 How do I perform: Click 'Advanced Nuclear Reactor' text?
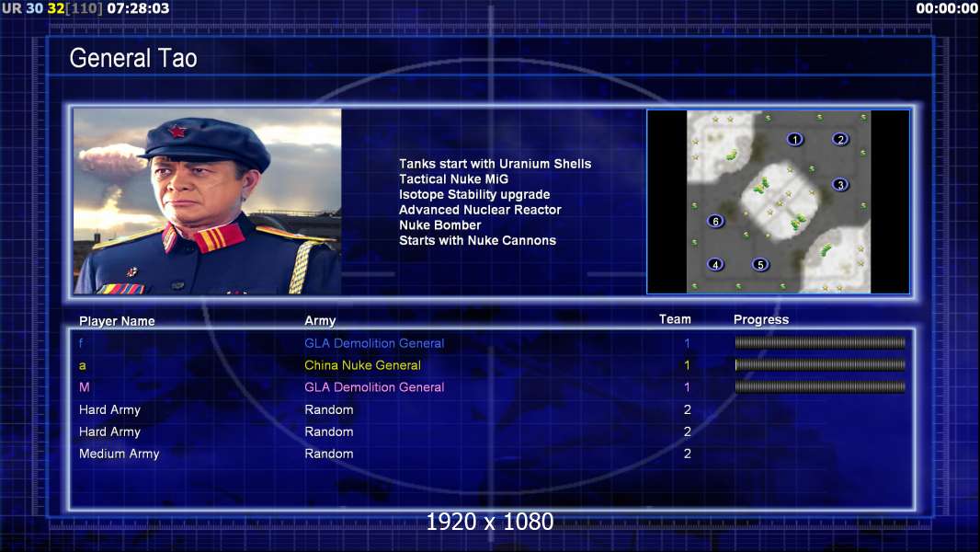tap(480, 210)
